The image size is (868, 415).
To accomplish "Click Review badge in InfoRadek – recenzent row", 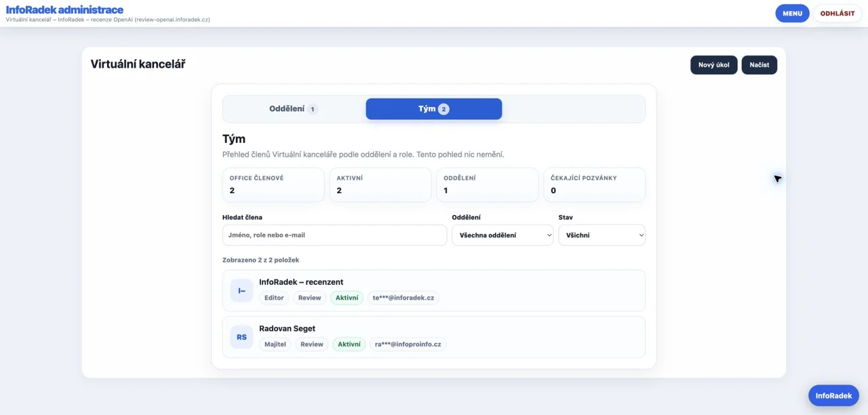I will pyautogui.click(x=310, y=298).
